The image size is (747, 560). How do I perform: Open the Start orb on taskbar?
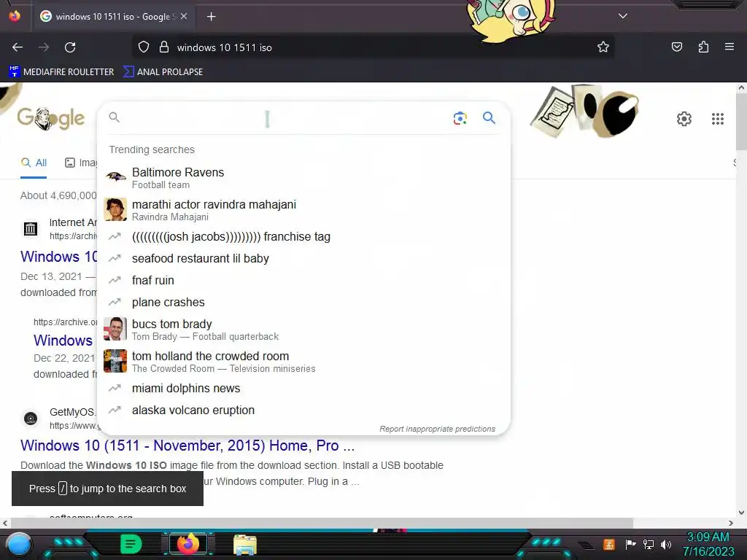tap(19, 544)
